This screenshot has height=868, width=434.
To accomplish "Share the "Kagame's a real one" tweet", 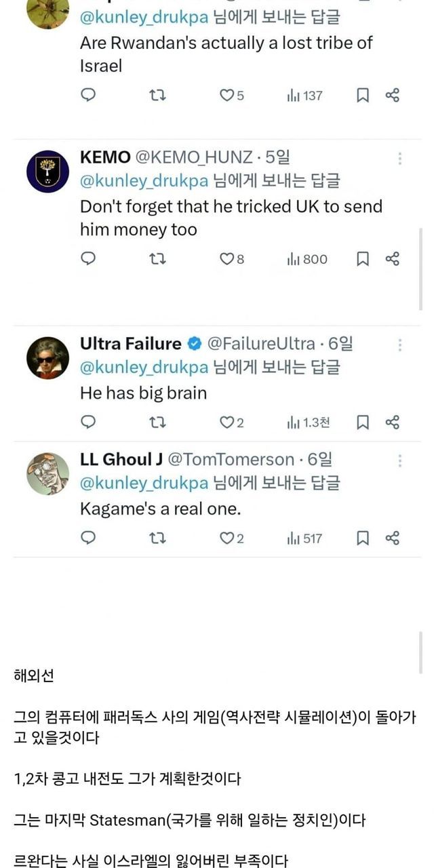I will click(x=392, y=538).
